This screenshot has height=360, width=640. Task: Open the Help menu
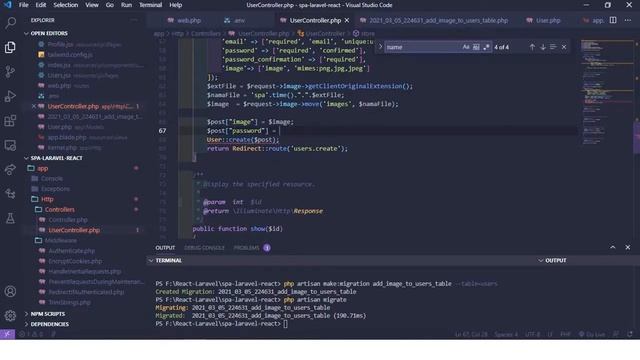coord(176,5)
